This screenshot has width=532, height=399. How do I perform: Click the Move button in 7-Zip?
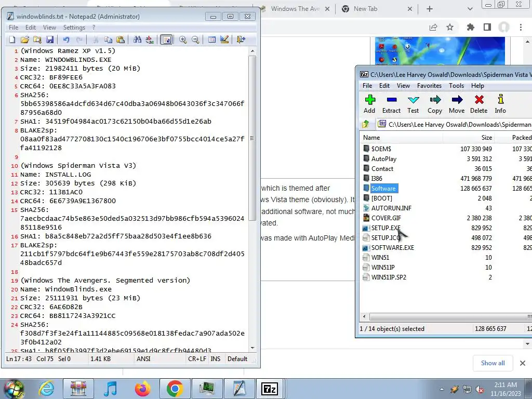tap(457, 104)
